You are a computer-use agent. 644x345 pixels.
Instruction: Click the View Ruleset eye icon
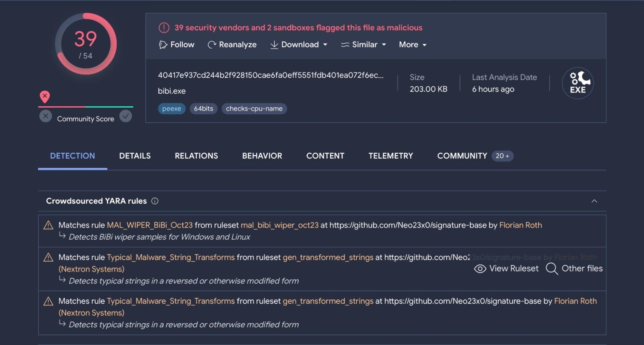[480, 269]
